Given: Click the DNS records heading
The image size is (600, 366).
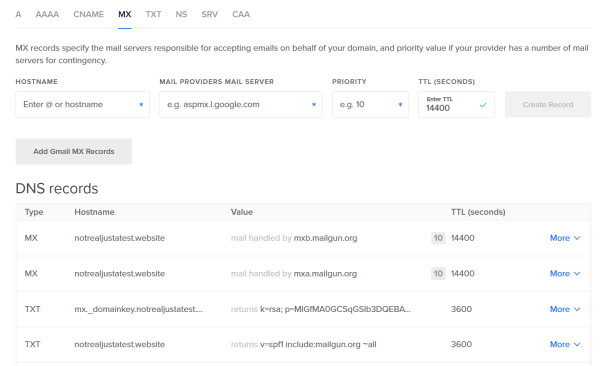Looking at the screenshot, I should (x=57, y=188).
